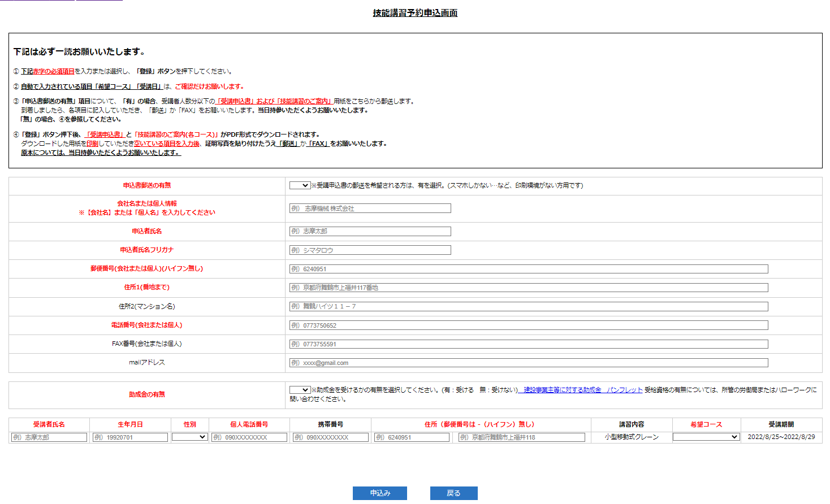This screenshot has height=504, width=830.
Task: Click the 生年月日 birthdate field
Action: (130, 437)
